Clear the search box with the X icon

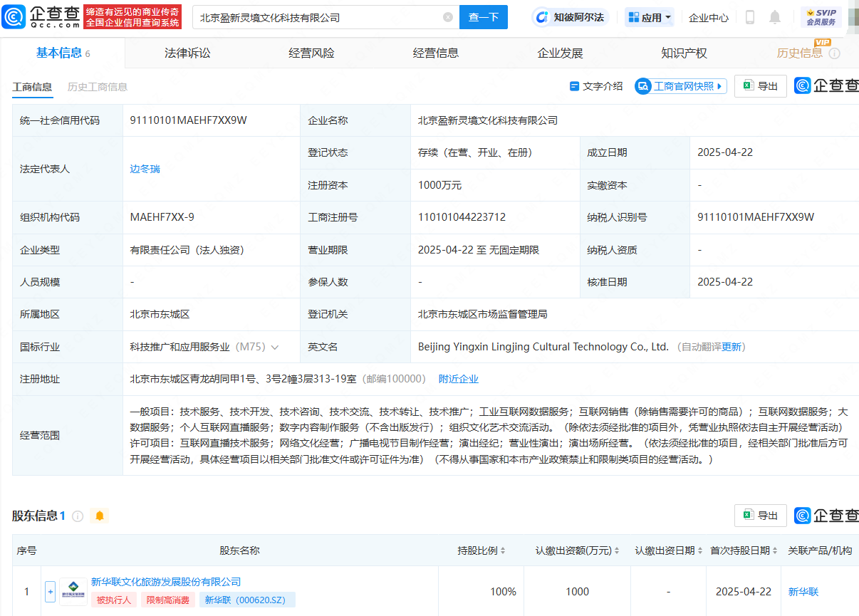pos(448,17)
